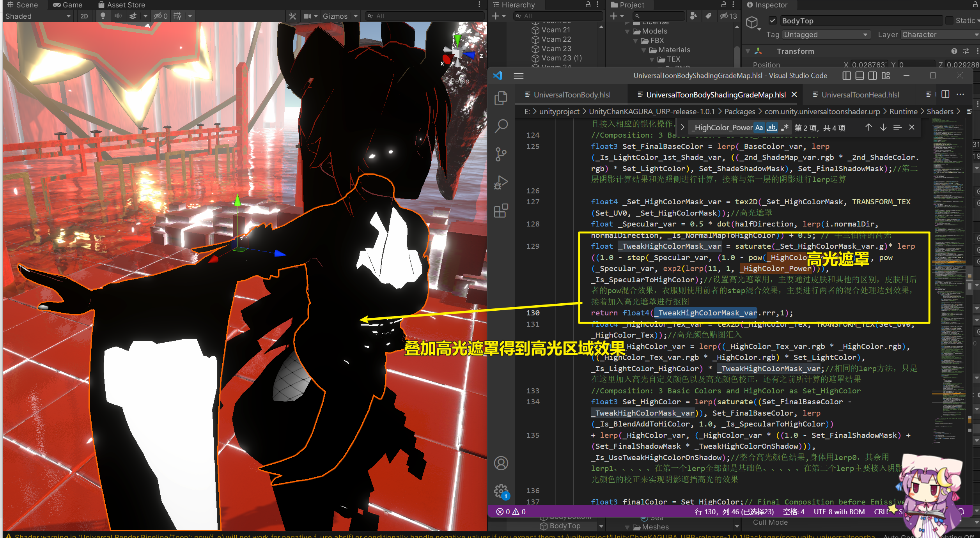Open the Layer dropdown showing Character
Screen dimensions: 980x538
[940, 34]
